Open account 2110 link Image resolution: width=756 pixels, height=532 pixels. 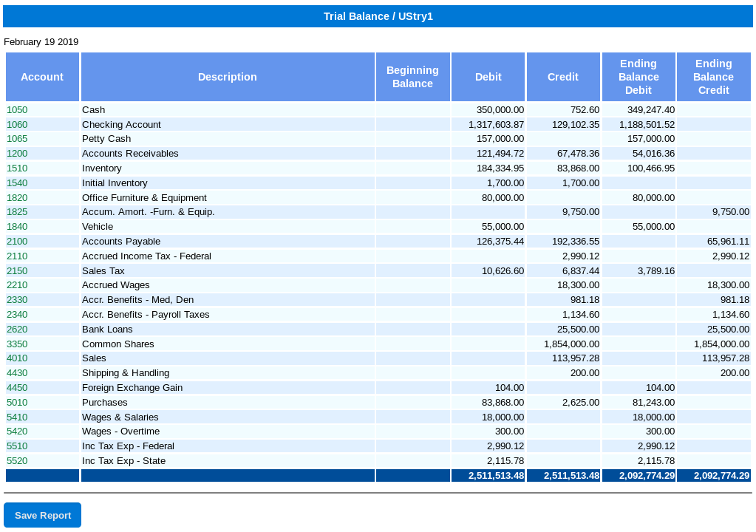(17, 256)
